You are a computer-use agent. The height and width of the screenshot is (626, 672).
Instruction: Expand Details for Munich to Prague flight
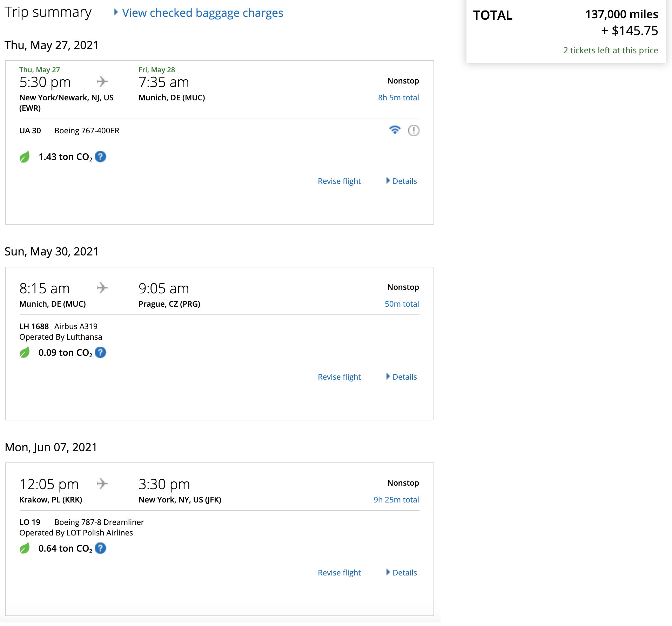point(404,377)
